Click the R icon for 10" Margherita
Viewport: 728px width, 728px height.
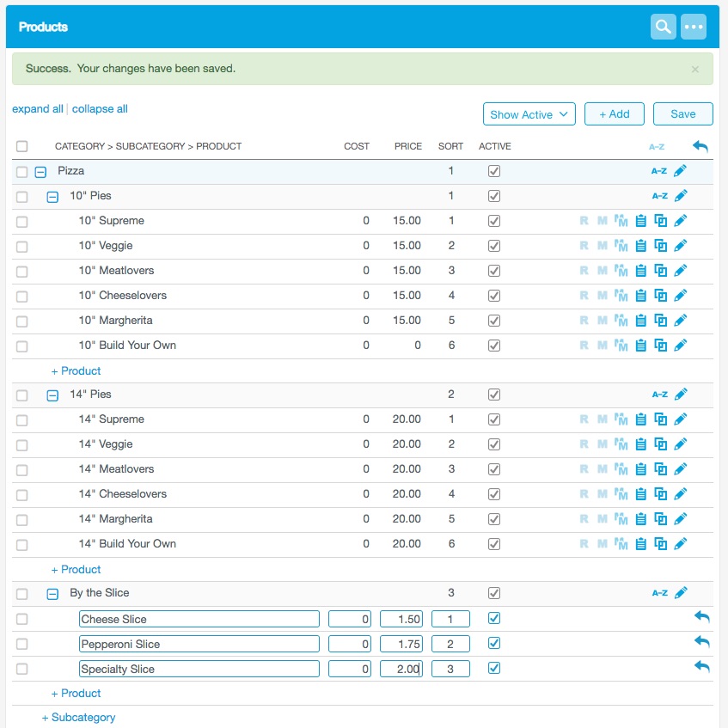pos(584,321)
